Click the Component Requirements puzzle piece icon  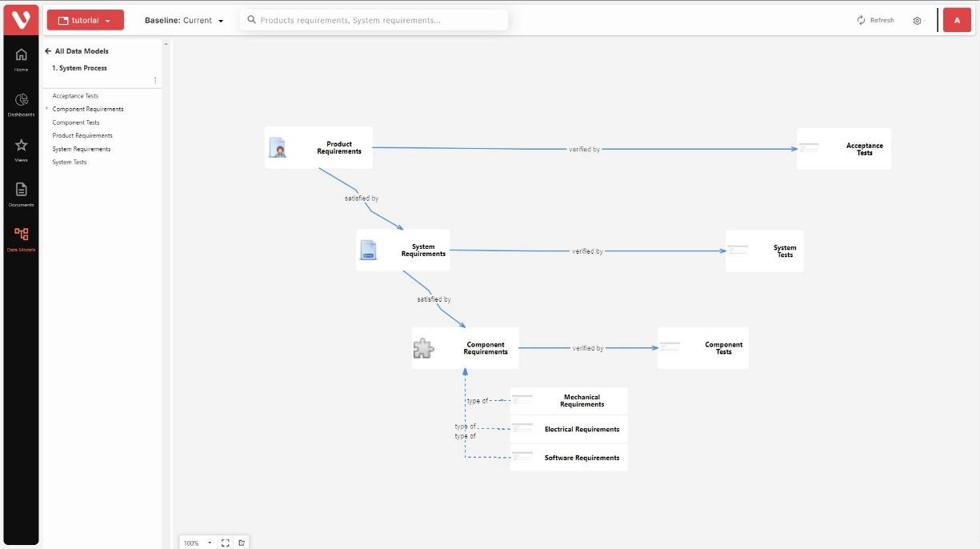423,348
